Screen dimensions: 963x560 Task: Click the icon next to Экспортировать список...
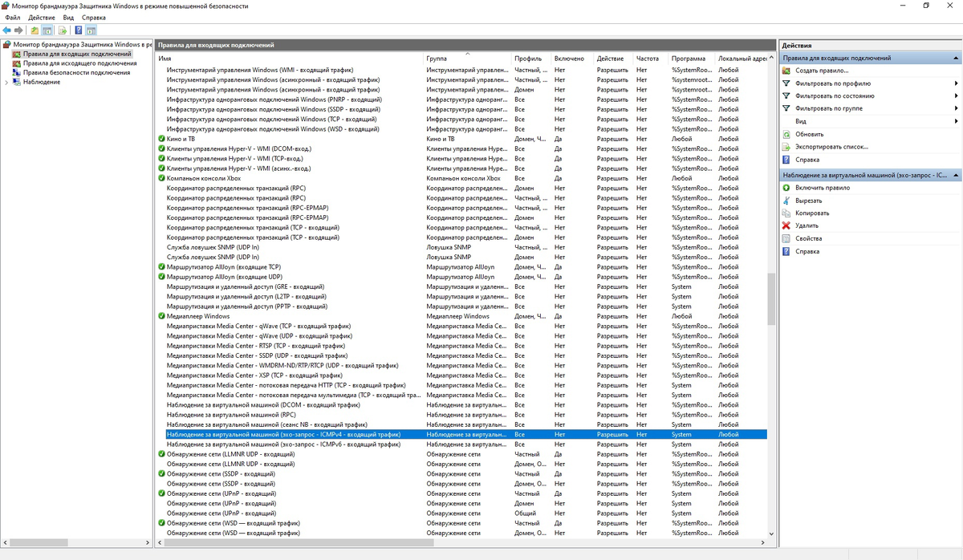[787, 147]
